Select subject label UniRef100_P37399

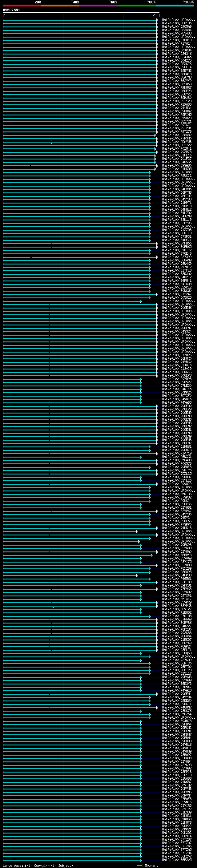tap(177, 257)
